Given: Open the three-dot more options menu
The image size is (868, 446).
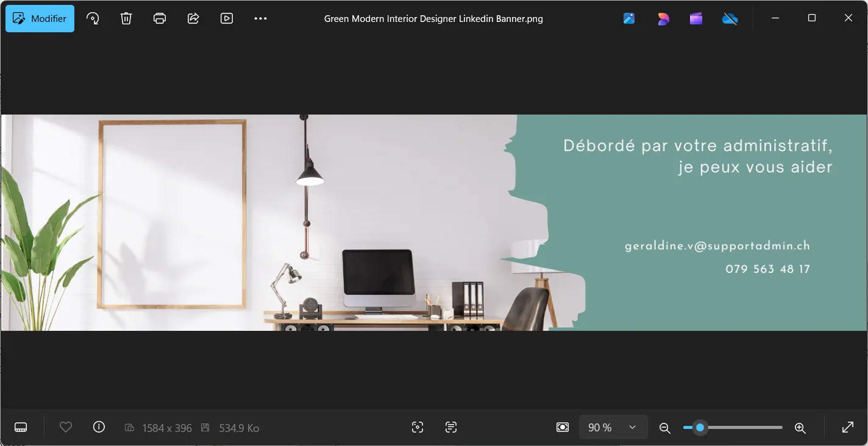Looking at the screenshot, I should [x=260, y=18].
